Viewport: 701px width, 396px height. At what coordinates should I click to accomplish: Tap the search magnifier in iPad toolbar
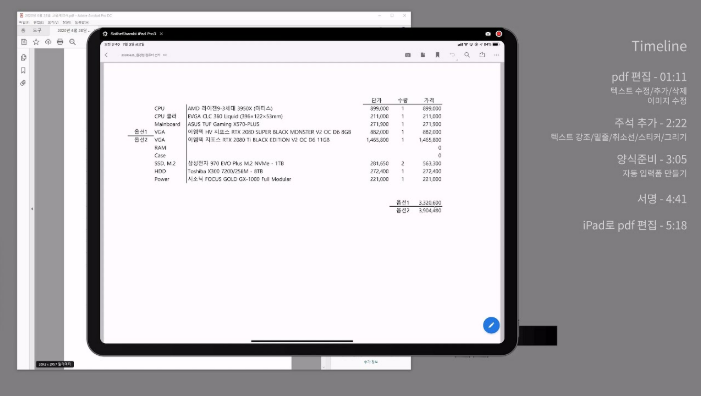[467, 55]
